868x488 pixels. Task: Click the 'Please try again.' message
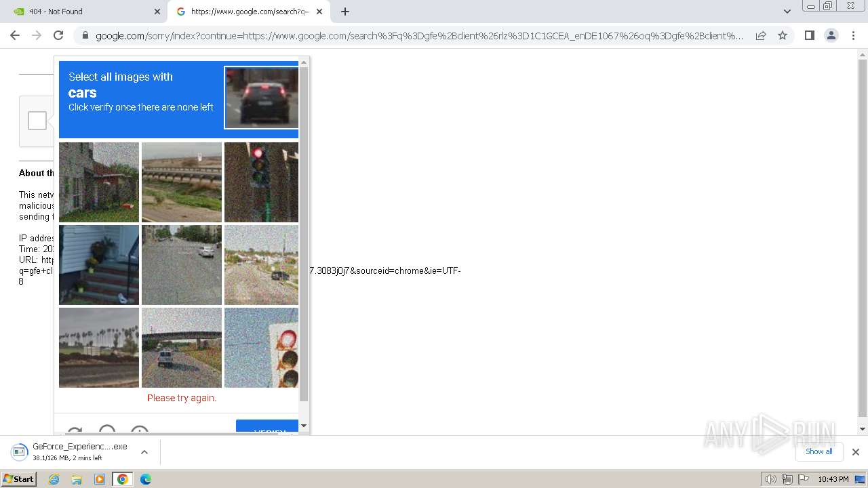182,398
